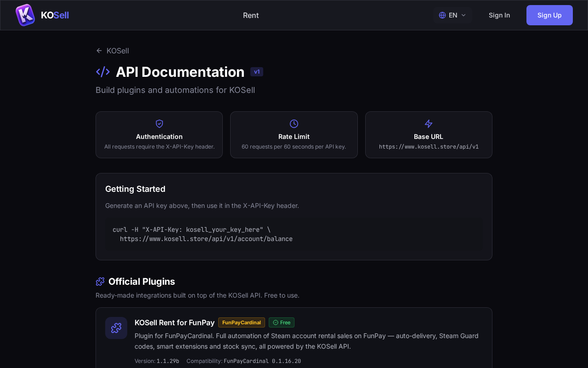Screen dimensions: 588x368
Task: Click the FunPayCardinal badge
Action: pos(242,322)
